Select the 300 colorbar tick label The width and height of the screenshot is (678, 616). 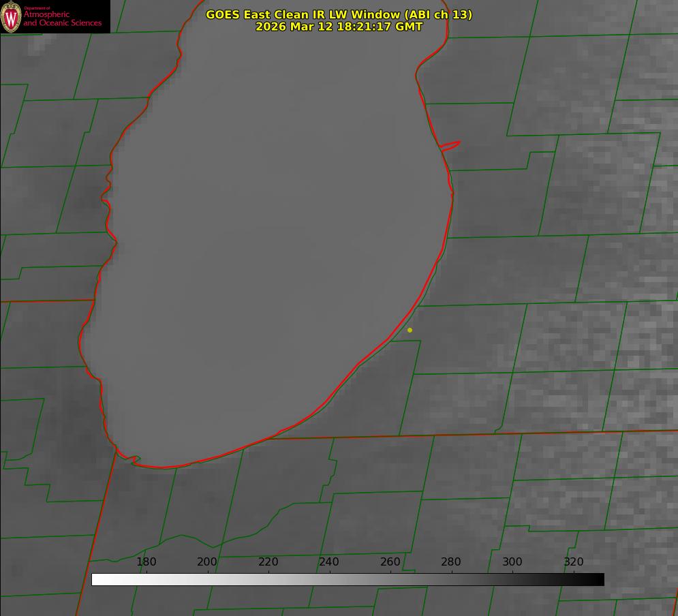point(512,562)
